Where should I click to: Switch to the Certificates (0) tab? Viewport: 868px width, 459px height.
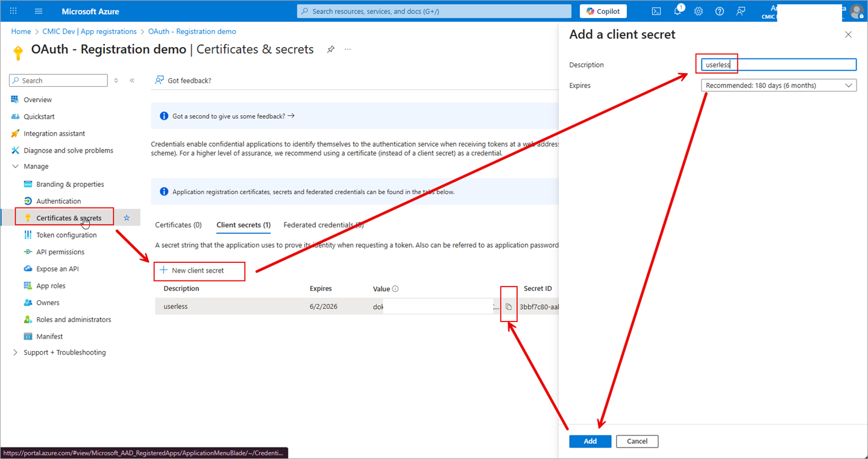(x=178, y=224)
